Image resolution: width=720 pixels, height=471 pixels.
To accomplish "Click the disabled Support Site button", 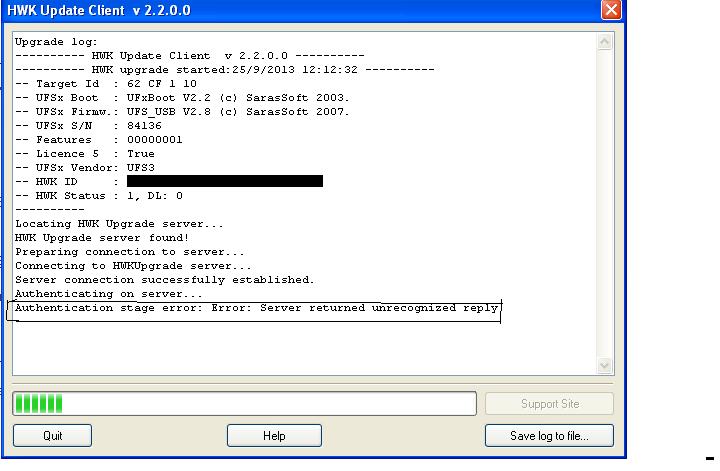I will [x=549, y=404].
